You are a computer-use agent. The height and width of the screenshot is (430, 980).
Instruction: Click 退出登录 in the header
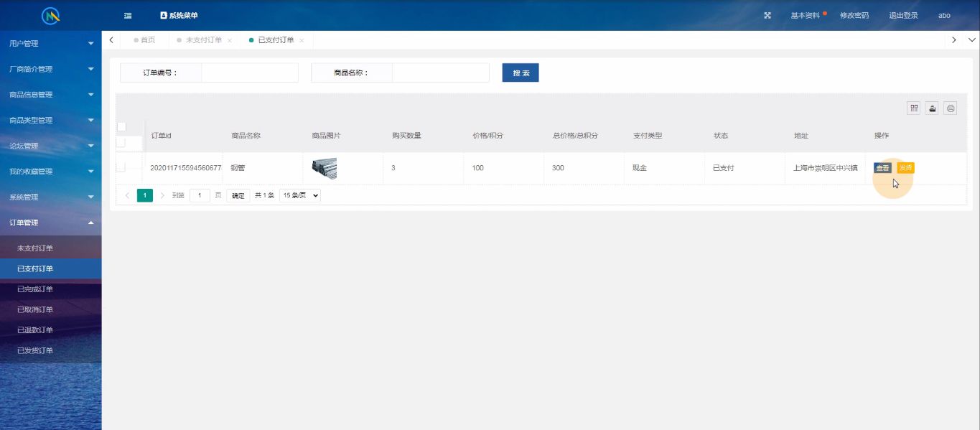tap(903, 15)
